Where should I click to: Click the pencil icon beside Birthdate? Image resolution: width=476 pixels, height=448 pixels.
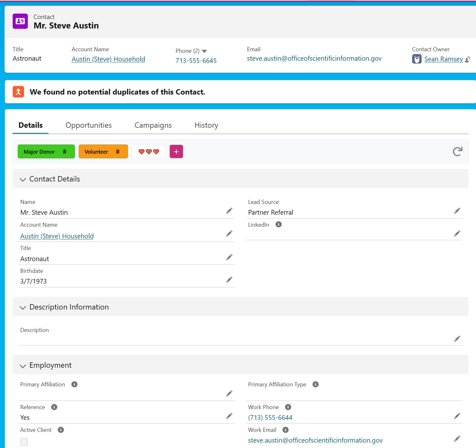point(229,280)
